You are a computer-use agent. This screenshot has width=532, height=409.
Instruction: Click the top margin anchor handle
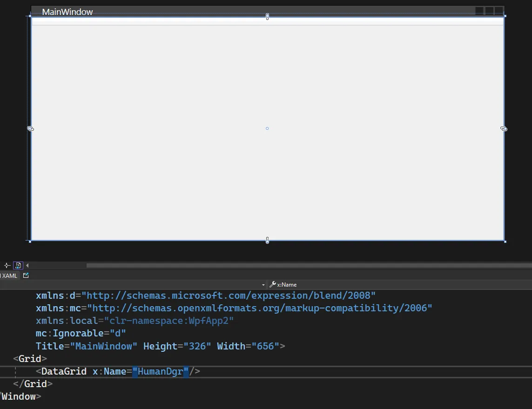point(267,16)
